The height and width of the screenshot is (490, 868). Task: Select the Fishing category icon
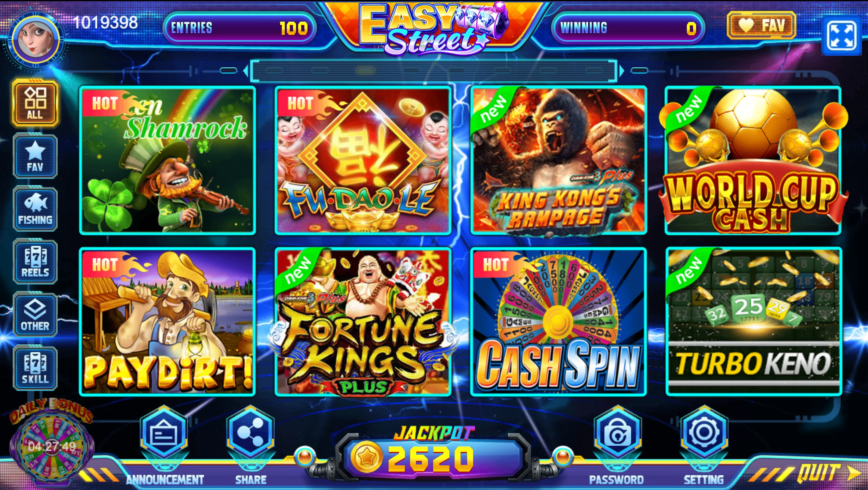(x=35, y=209)
